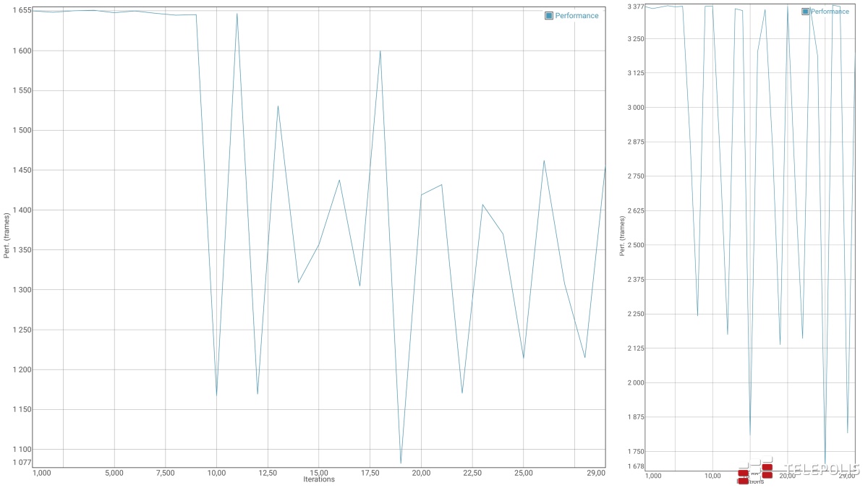Click the 1 678 minimum label in right chart
Screen dimensions: 868x488
[635, 466]
